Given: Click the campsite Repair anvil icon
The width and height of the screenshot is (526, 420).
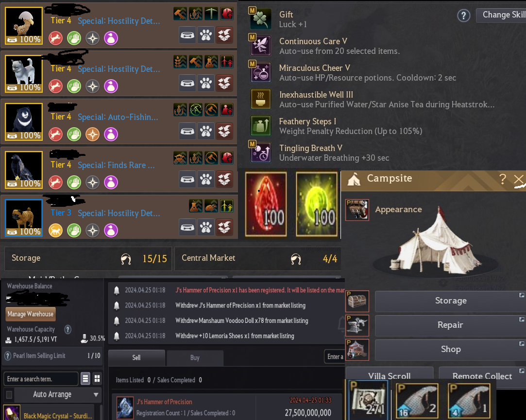Looking at the screenshot, I should 357,325.
